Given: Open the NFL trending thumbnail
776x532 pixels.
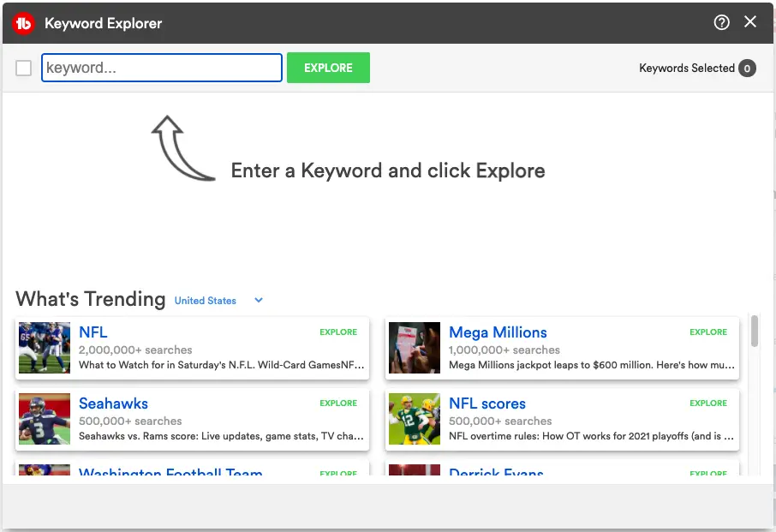Looking at the screenshot, I should click(x=45, y=348).
